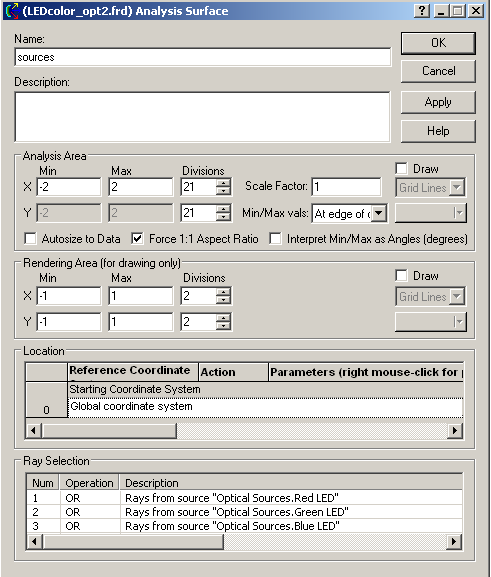
Task: Click Rendering Area Y Min field
Action: click(69, 322)
